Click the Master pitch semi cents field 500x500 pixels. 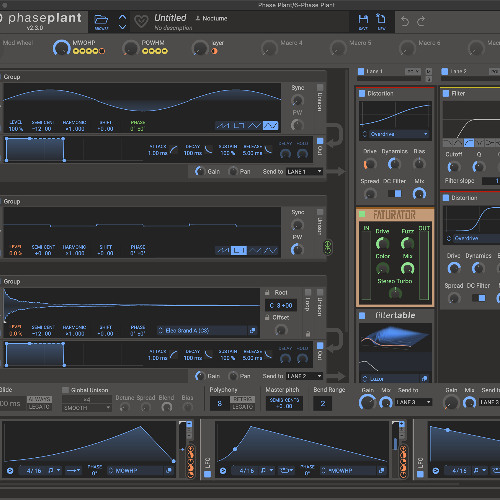coord(284,403)
